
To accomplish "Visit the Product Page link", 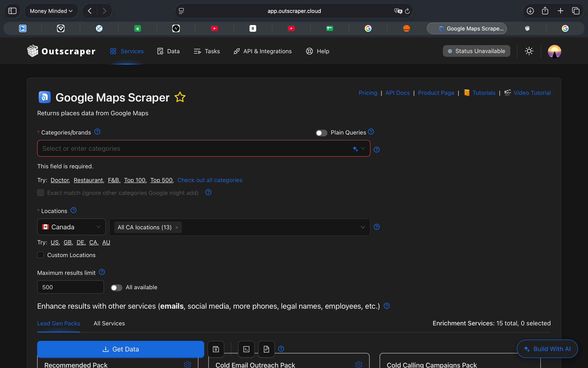I will click(x=436, y=93).
